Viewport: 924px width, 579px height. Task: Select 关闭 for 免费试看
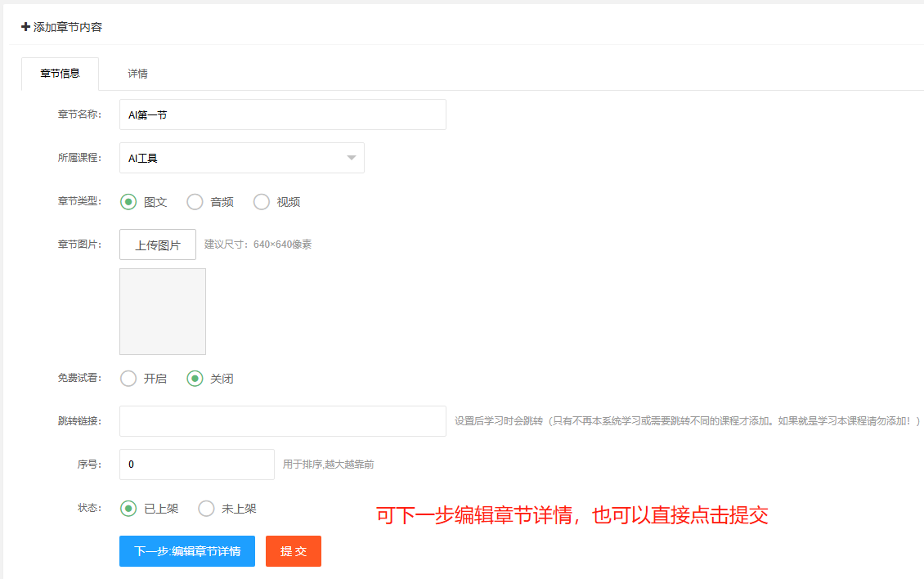(195, 379)
